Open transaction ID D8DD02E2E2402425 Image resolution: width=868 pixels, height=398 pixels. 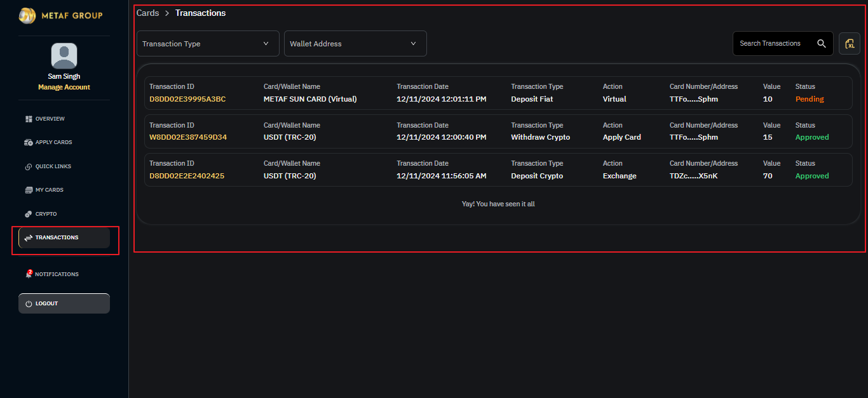pyautogui.click(x=187, y=176)
